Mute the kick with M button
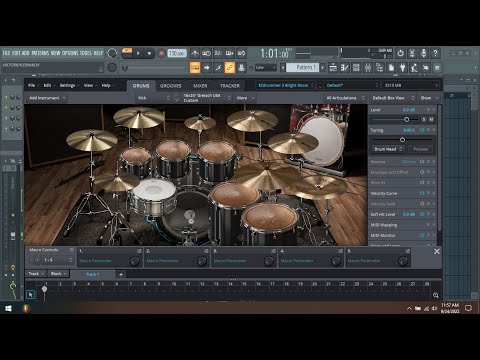The height and width of the screenshot is (360, 480). [431, 119]
